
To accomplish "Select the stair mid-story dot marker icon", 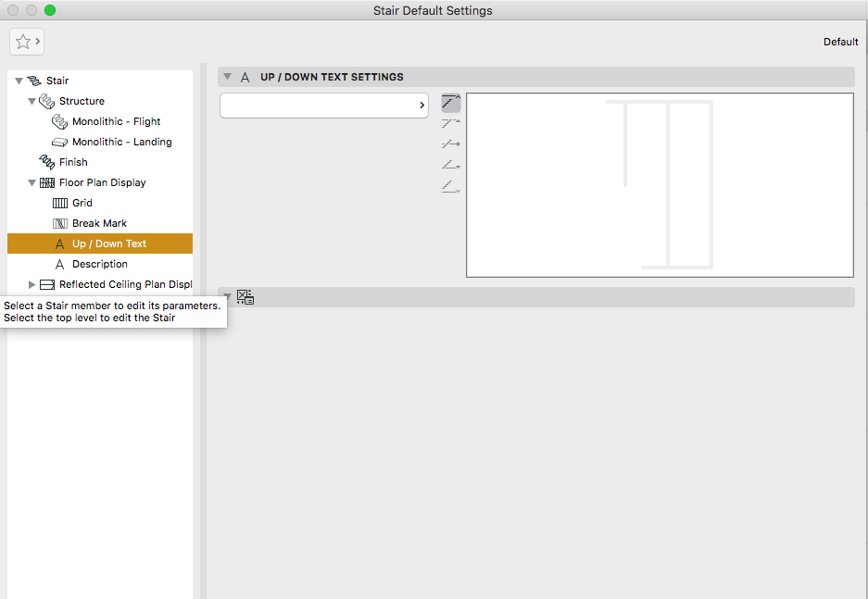I will pos(450,144).
